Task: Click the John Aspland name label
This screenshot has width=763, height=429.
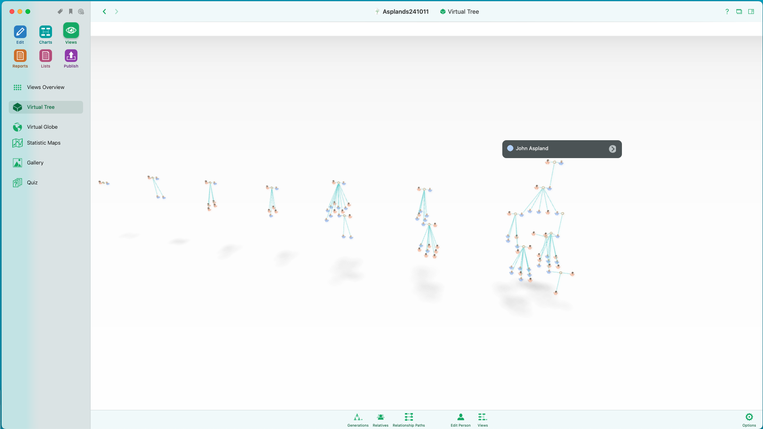Action: (x=532, y=148)
